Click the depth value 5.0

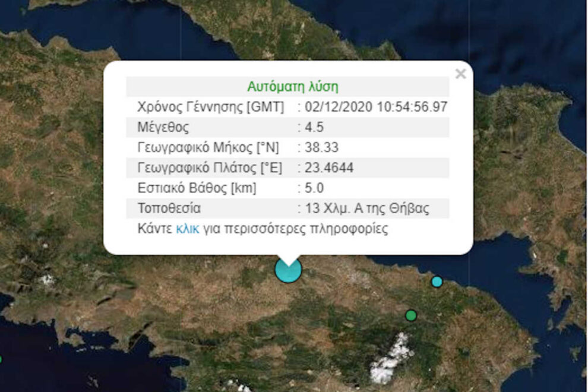(x=314, y=188)
